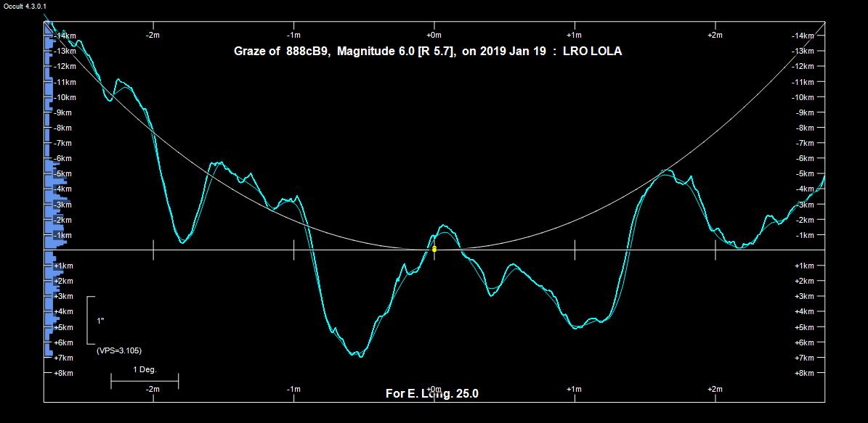This screenshot has width=868, height=423.
Task: Click the top axis +2m tick label
Action: 715,35
